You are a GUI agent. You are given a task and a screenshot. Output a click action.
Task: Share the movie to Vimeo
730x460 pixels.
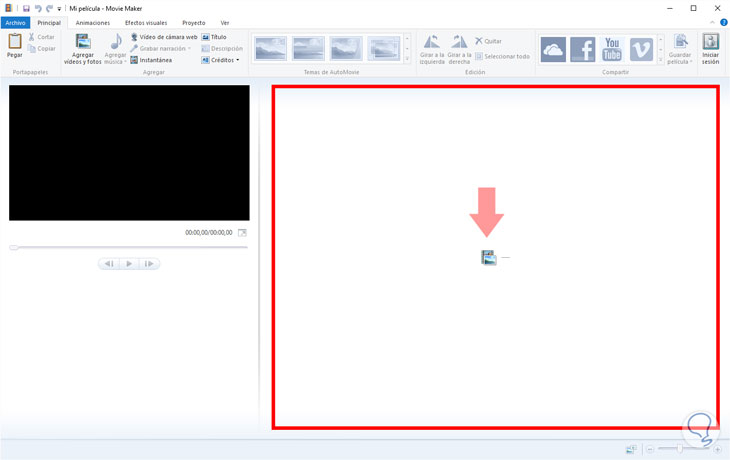641,49
